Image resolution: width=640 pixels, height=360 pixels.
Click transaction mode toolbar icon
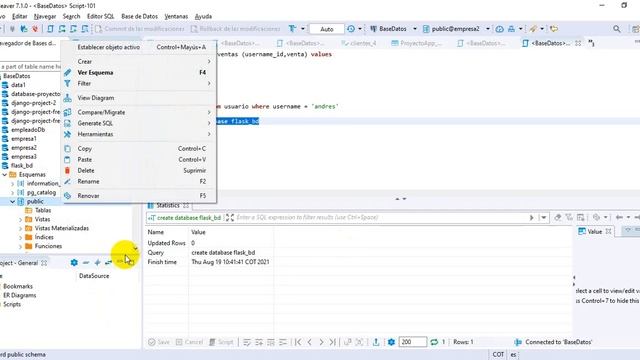[x=292, y=29]
